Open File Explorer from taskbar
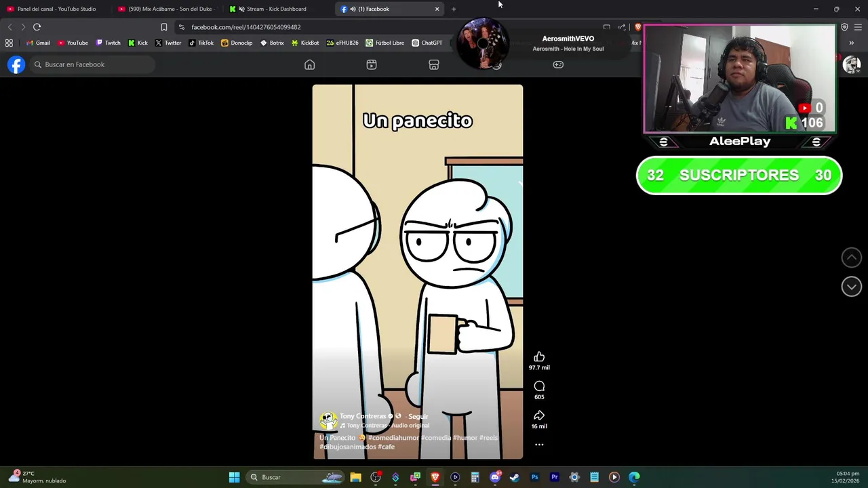Image resolution: width=868 pixels, height=488 pixels. click(x=355, y=477)
